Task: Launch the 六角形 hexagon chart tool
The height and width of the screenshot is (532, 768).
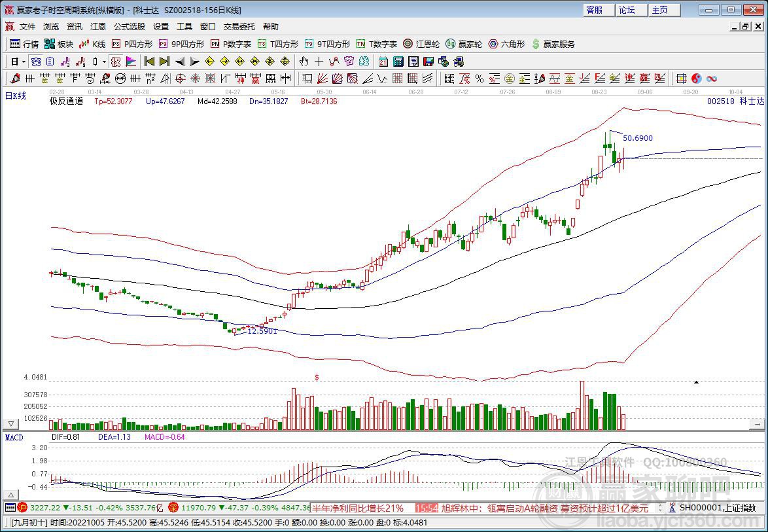Action: pyautogui.click(x=506, y=44)
